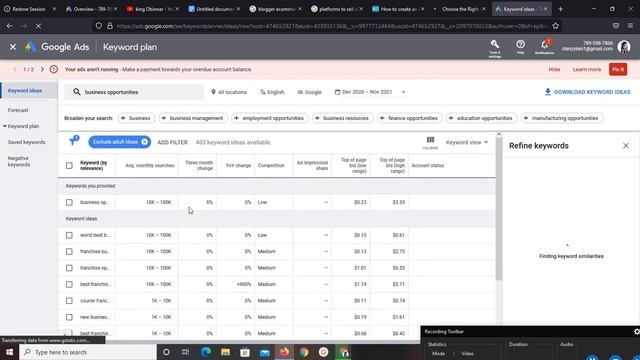The width and height of the screenshot is (640, 360).
Task: Open the Keyword view dropdown
Action: pyautogui.click(x=467, y=142)
